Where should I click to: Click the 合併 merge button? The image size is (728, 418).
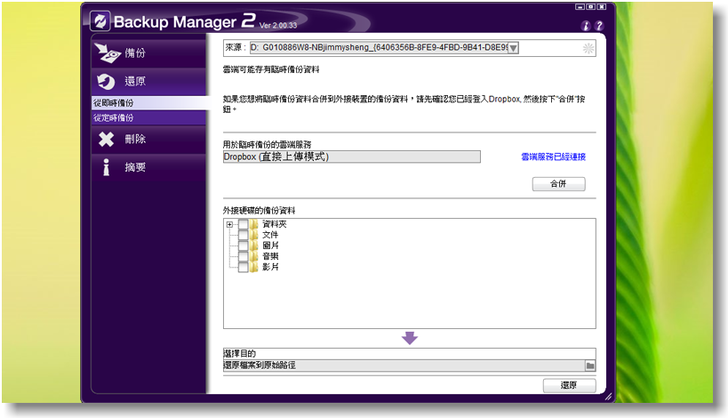pos(559,184)
